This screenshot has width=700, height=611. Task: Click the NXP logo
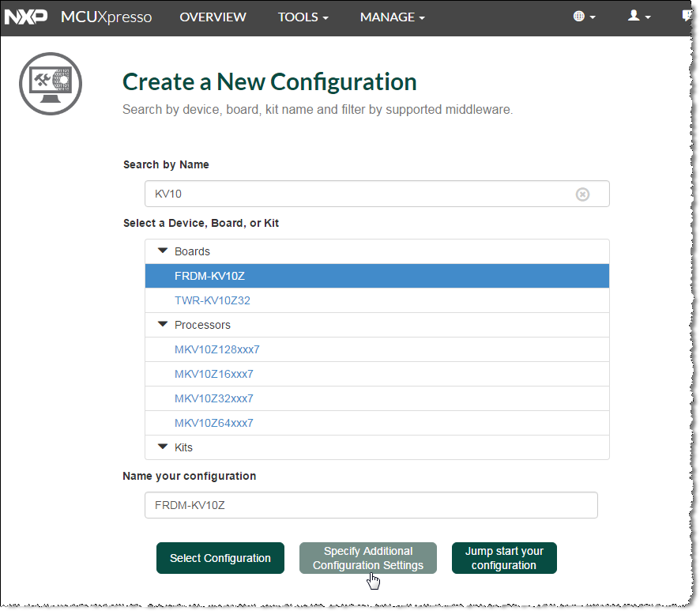(x=25, y=17)
